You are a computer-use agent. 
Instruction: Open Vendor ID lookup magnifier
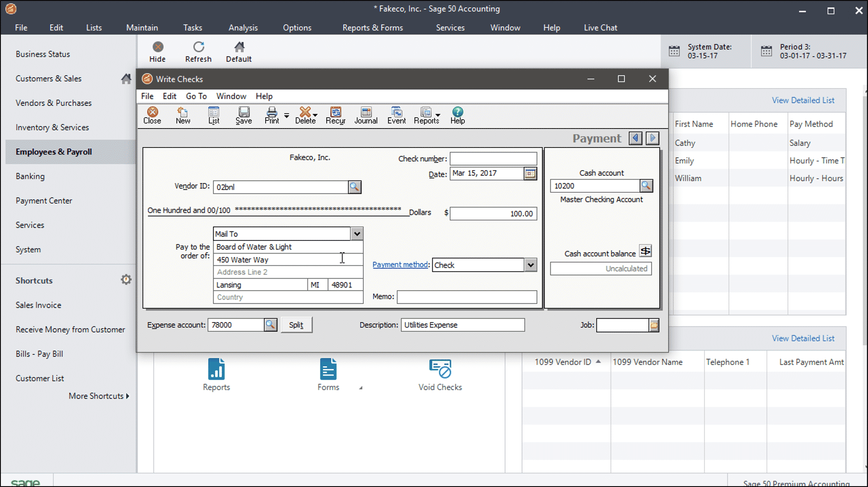(355, 187)
